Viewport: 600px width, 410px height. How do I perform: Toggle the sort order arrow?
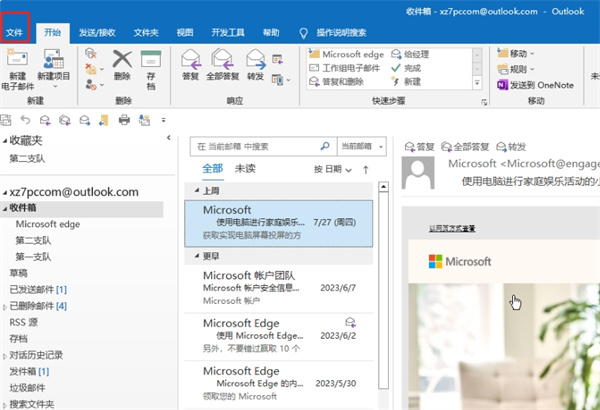(366, 170)
